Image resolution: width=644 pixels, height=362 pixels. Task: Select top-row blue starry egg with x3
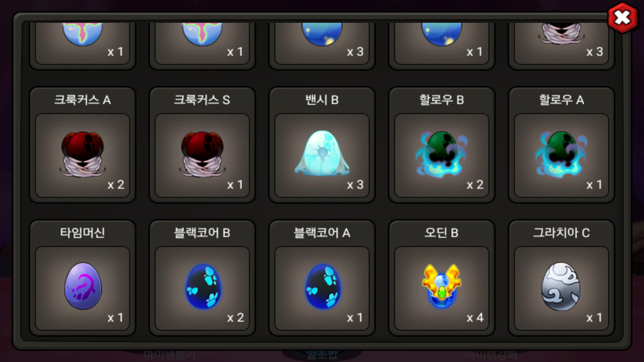tap(322, 43)
